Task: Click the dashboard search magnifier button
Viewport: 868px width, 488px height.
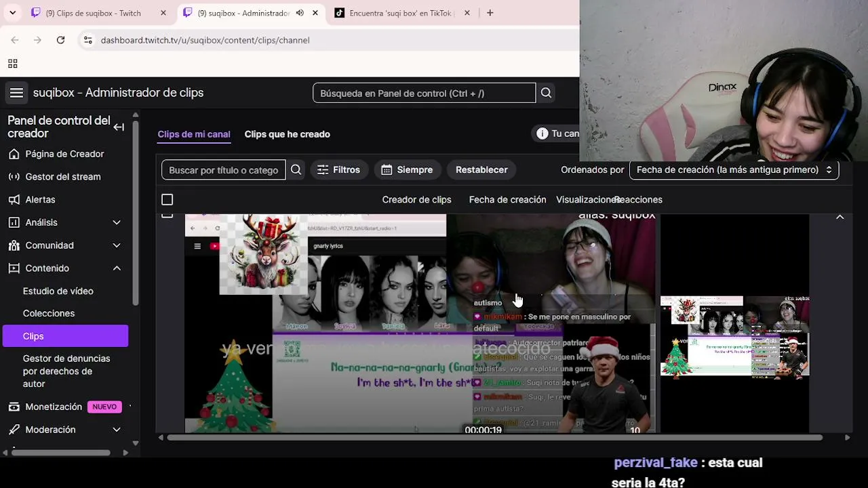Action: coord(546,93)
